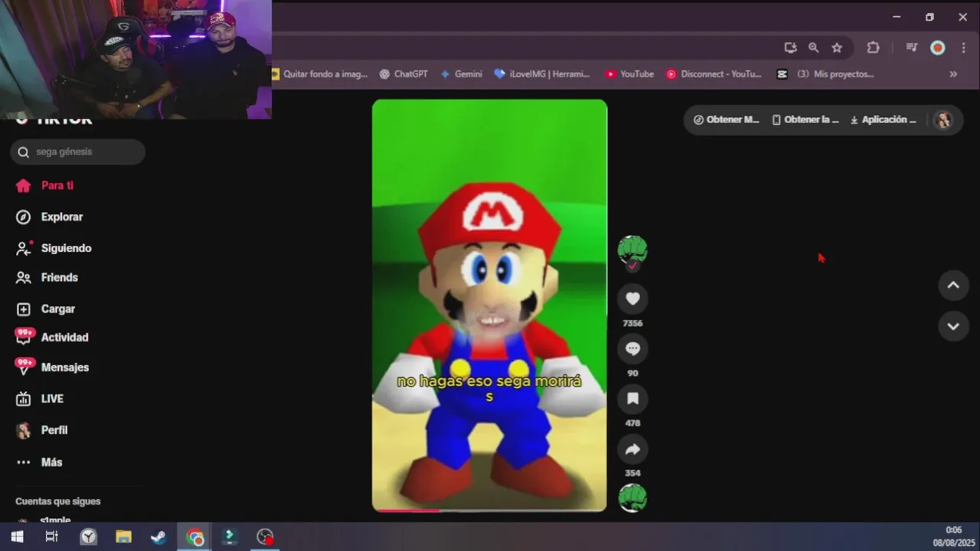
Task: Open File Explorer from taskbar
Action: coord(123,536)
